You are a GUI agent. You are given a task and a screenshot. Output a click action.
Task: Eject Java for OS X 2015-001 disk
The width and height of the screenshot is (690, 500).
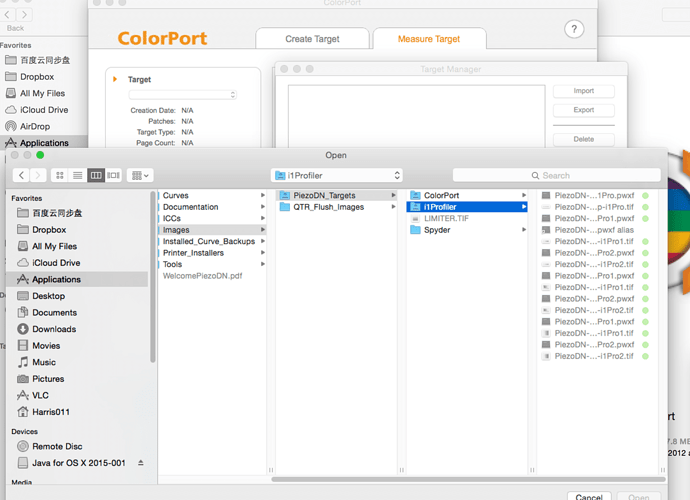click(x=141, y=463)
